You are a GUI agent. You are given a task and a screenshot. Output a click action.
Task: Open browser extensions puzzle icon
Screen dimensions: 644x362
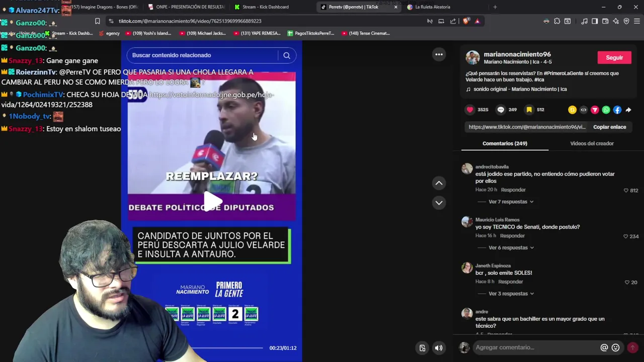point(557,21)
